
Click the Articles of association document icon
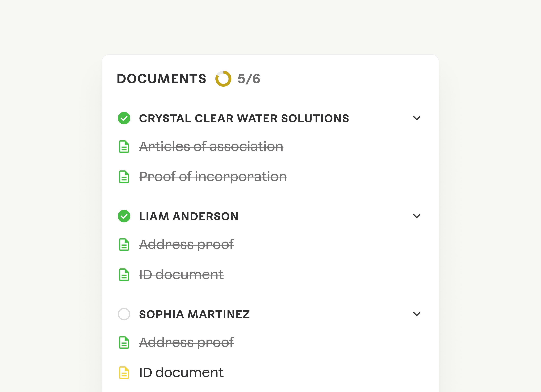tap(124, 147)
